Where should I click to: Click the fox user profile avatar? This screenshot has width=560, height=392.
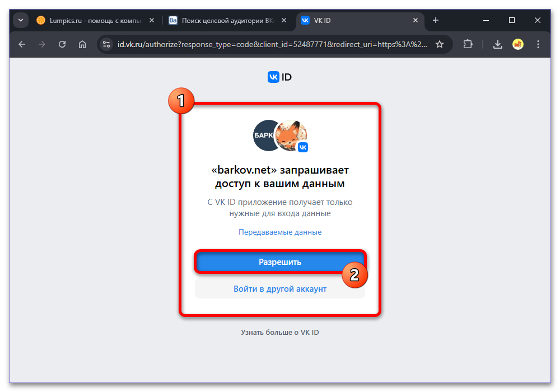click(291, 136)
